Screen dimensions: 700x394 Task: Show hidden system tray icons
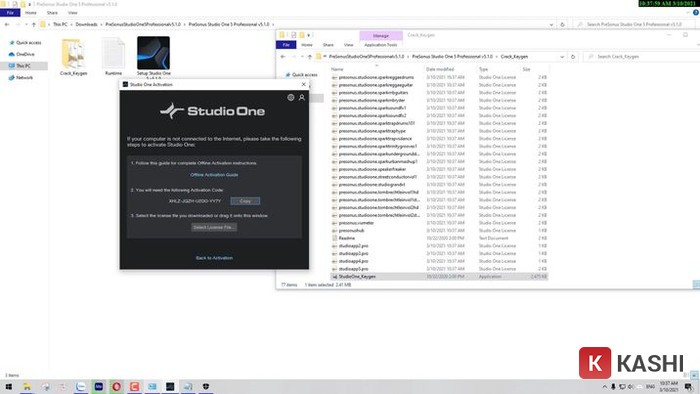604,387
